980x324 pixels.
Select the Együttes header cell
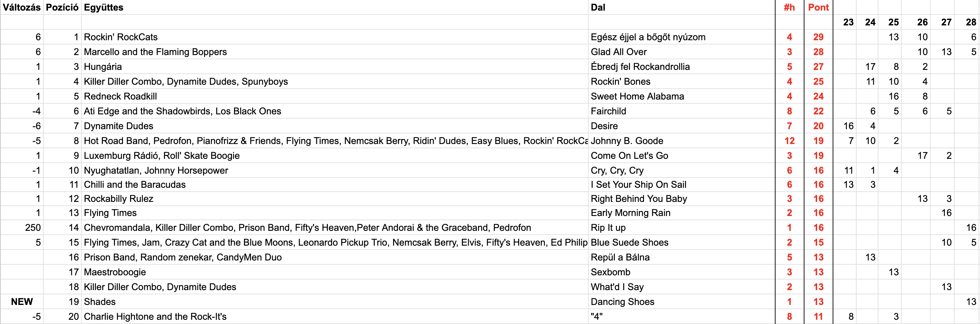click(x=104, y=8)
